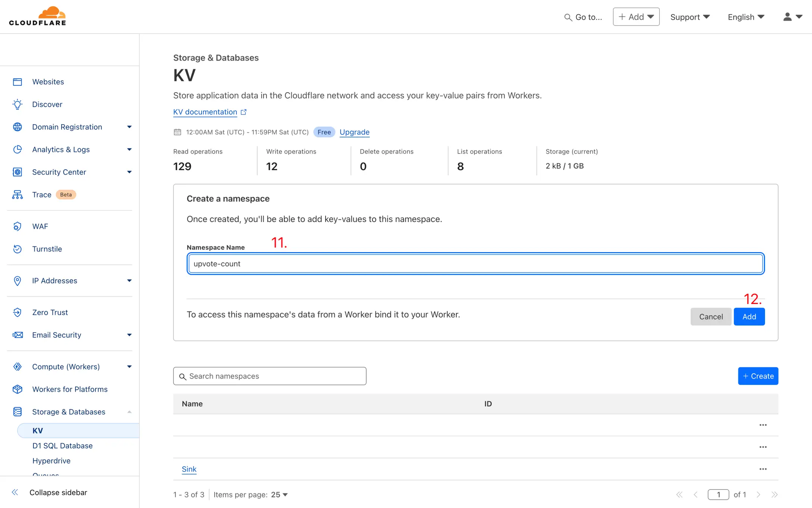The image size is (812, 508).
Task: Open the Sink namespace link
Action: 189,469
